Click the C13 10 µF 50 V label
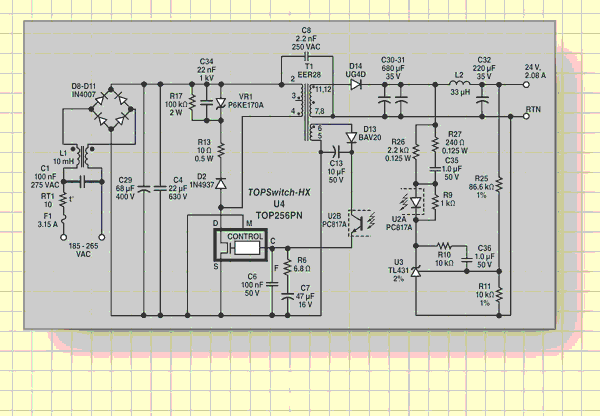The height and width of the screenshot is (416, 600). 336,171
